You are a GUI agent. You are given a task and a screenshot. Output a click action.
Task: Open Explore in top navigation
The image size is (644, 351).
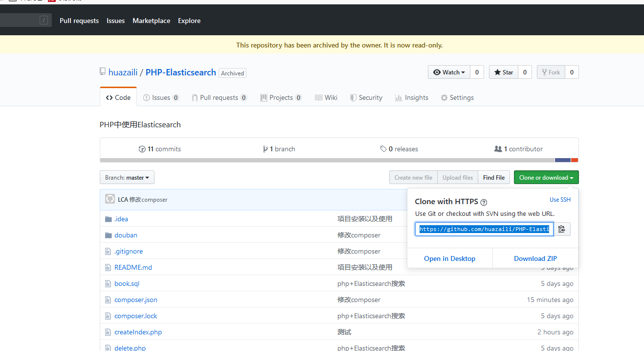[189, 21]
